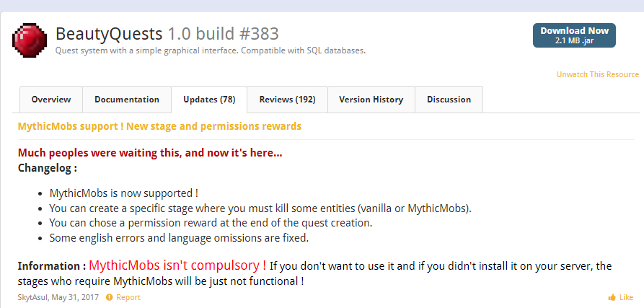This screenshot has width=644, height=308.
Task: Click the BeautyQuests resource title heading
Action: coord(109,34)
